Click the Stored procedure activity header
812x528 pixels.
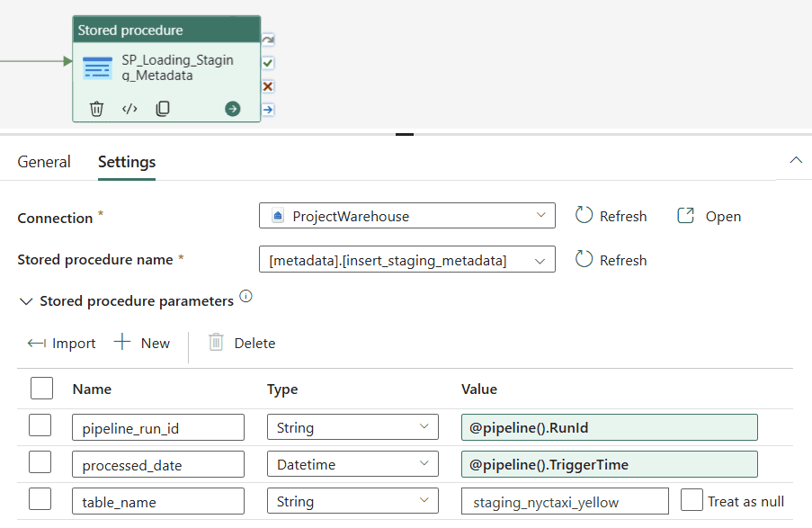pyautogui.click(x=166, y=30)
